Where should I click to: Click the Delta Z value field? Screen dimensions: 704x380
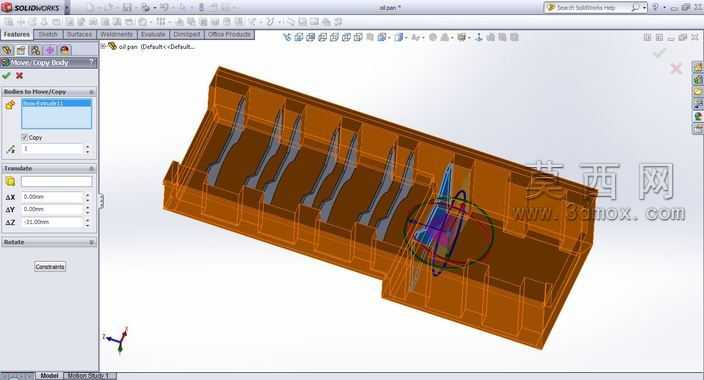click(52, 222)
